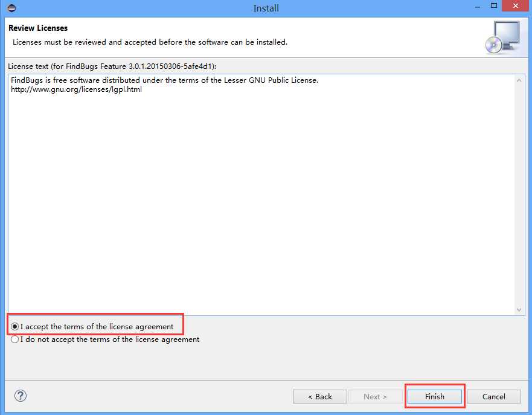532x415 pixels.
Task: Click the Finish button
Action: click(434, 396)
